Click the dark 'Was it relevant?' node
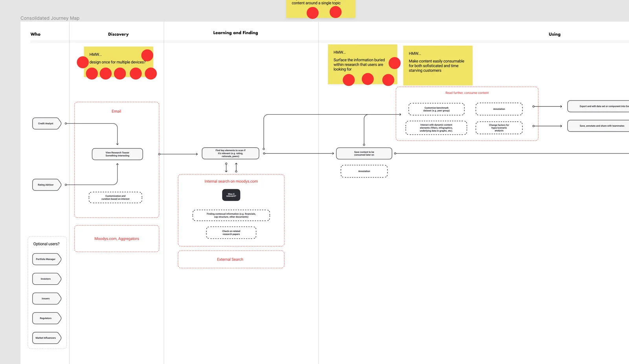Viewport: 629px width, 364px height. (231, 195)
